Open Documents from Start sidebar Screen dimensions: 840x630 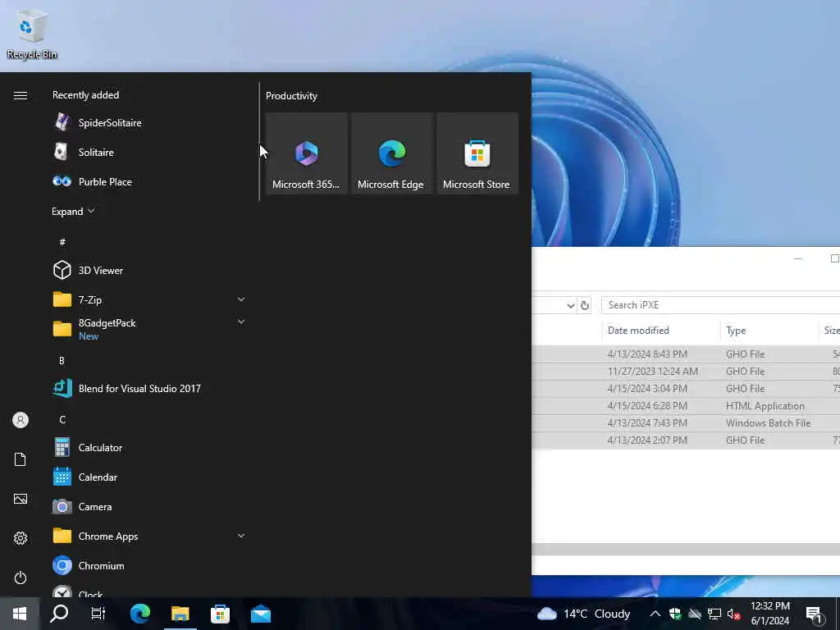point(21,459)
